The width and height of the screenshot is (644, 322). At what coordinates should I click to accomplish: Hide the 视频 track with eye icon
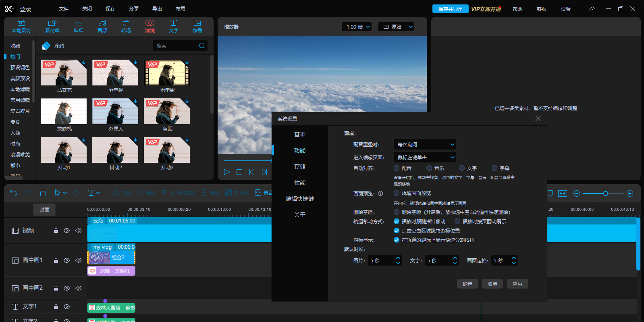[x=67, y=231]
